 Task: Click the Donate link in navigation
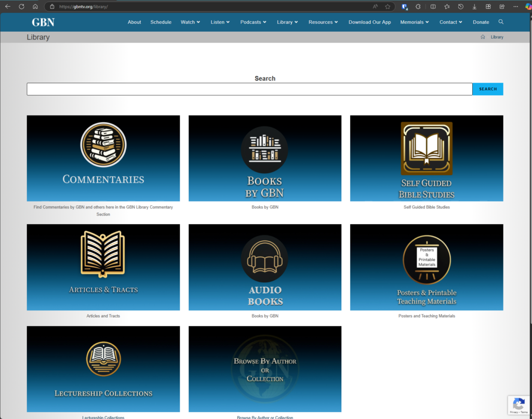click(x=481, y=22)
